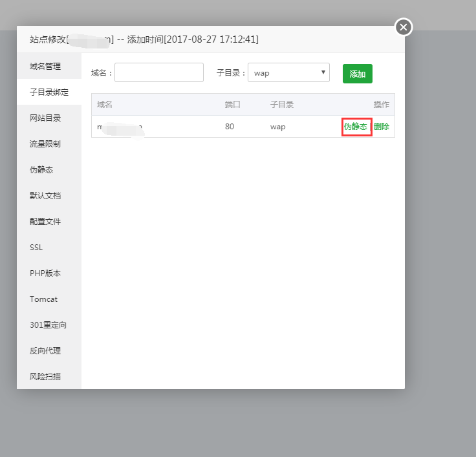Open the 配置文件 tab
This screenshot has width=476, height=457.
[49, 221]
